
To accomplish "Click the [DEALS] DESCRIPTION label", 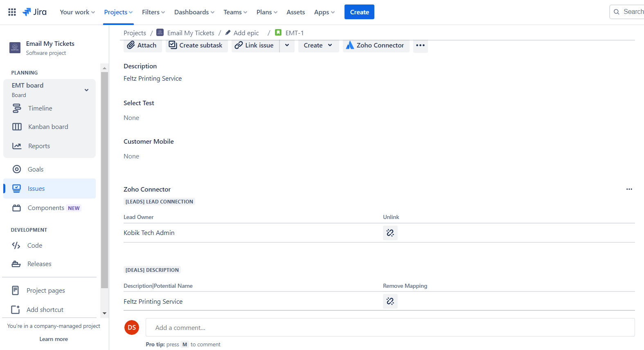I will coord(152,270).
